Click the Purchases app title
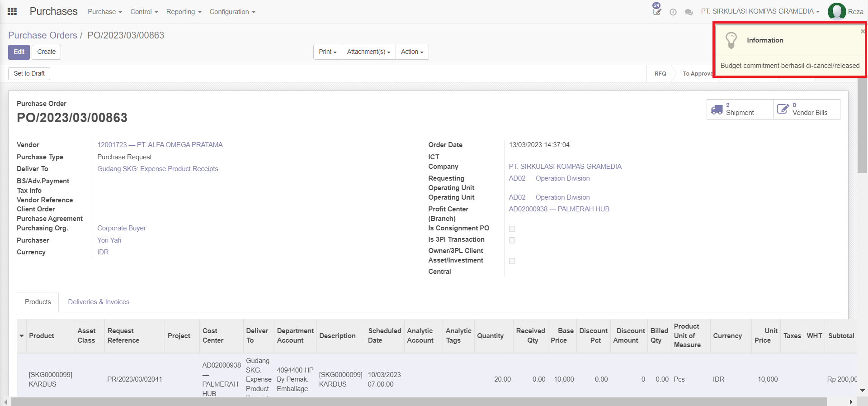The image size is (868, 406). (x=54, y=11)
